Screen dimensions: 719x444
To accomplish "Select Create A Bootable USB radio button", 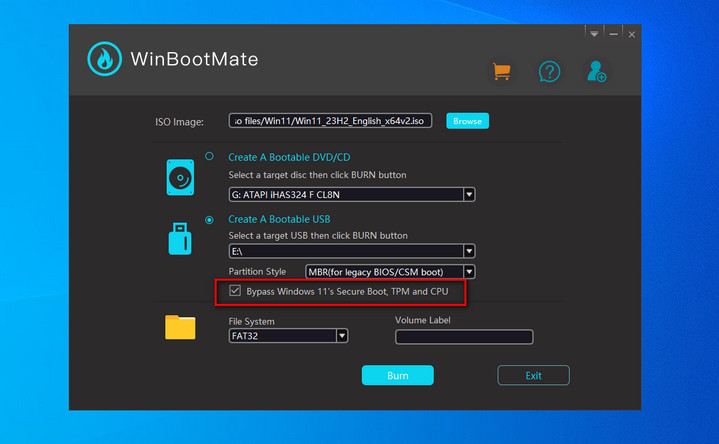I will (209, 220).
